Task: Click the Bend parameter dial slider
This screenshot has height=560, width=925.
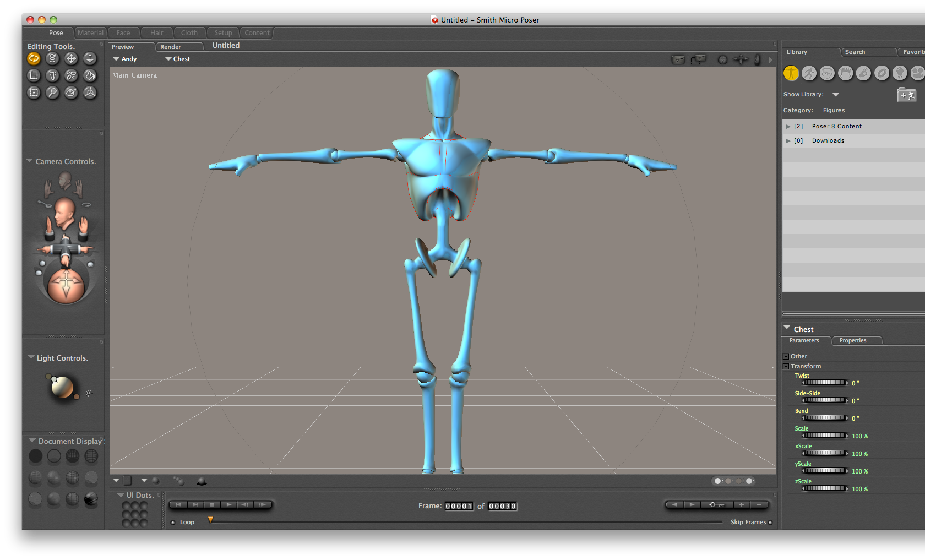Action: [824, 418]
